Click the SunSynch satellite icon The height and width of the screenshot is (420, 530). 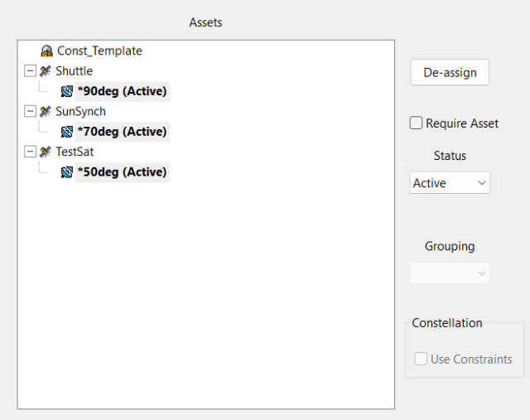click(46, 112)
